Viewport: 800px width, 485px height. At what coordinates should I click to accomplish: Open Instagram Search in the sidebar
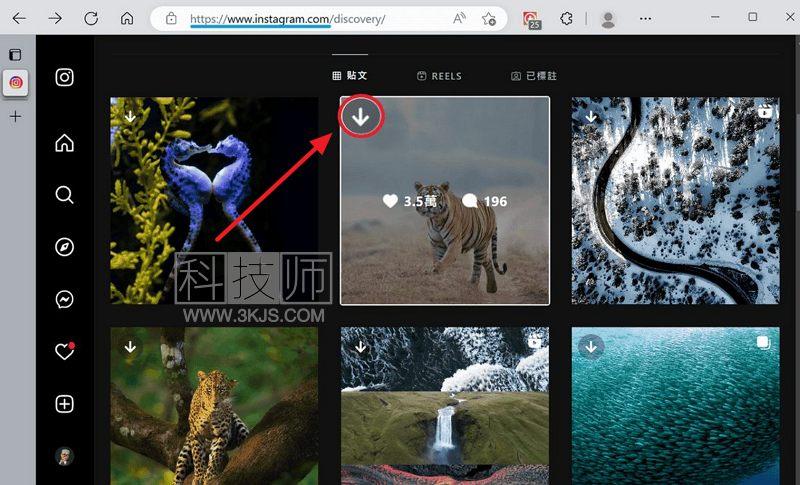(64, 195)
